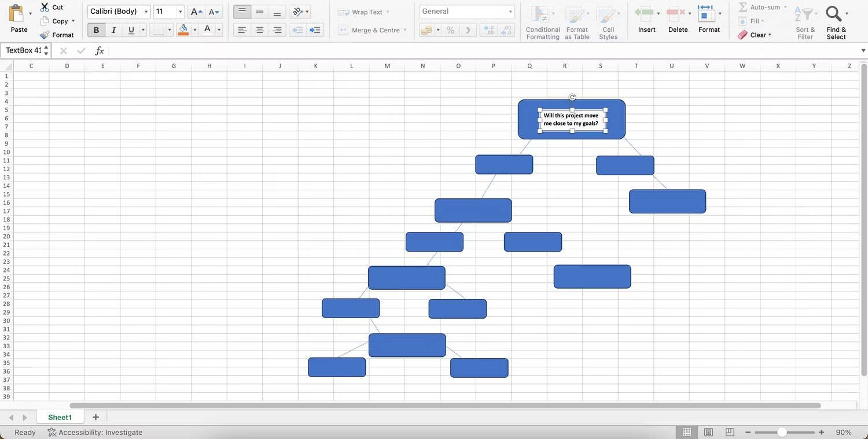Viewport: 868px width, 439px height.
Task: Select the Sheet1 tab
Action: click(x=59, y=417)
